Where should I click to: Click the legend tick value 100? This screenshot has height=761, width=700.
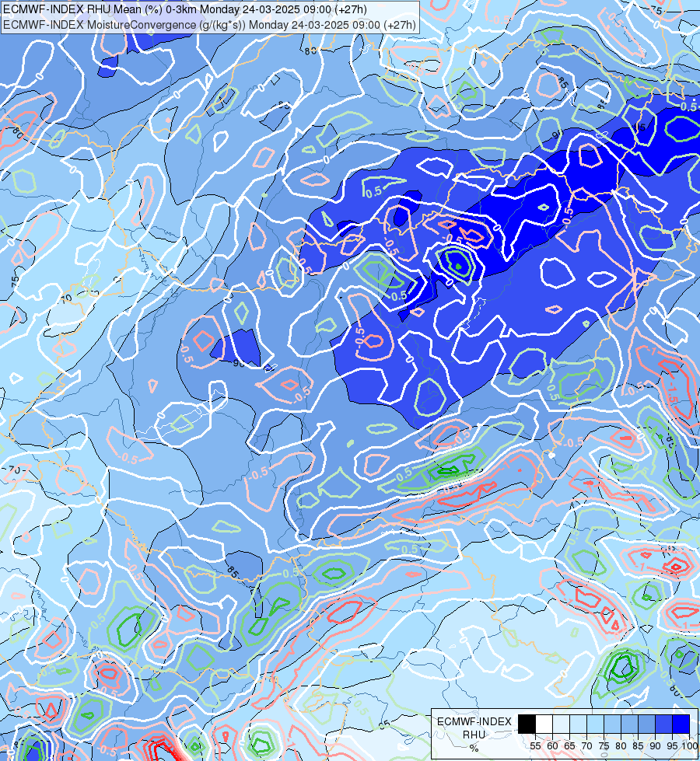pyautogui.click(x=691, y=746)
